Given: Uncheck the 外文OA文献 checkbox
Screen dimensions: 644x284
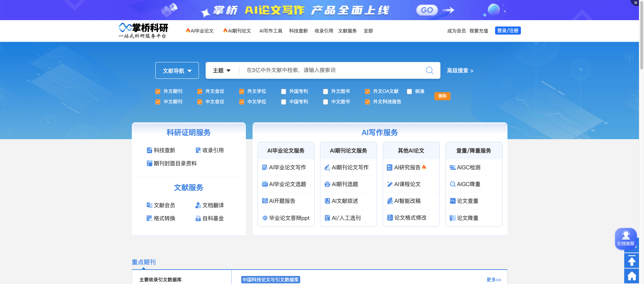Looking at the screenshot, I should tap(367, 92).
